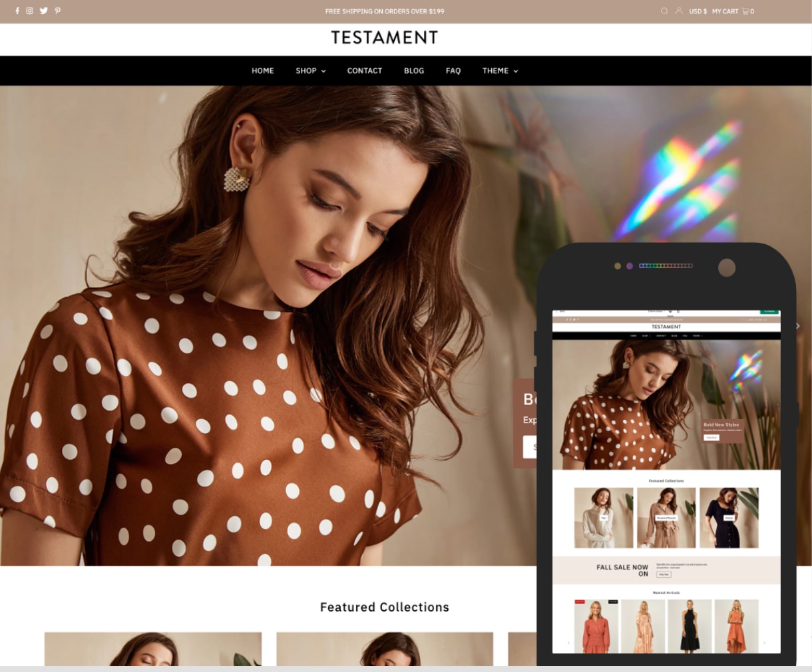The width and height of the screenshot is (812, 672).
Task: Click 'Featured Collections' heading in phone mockup
Action: click(666, 480)
